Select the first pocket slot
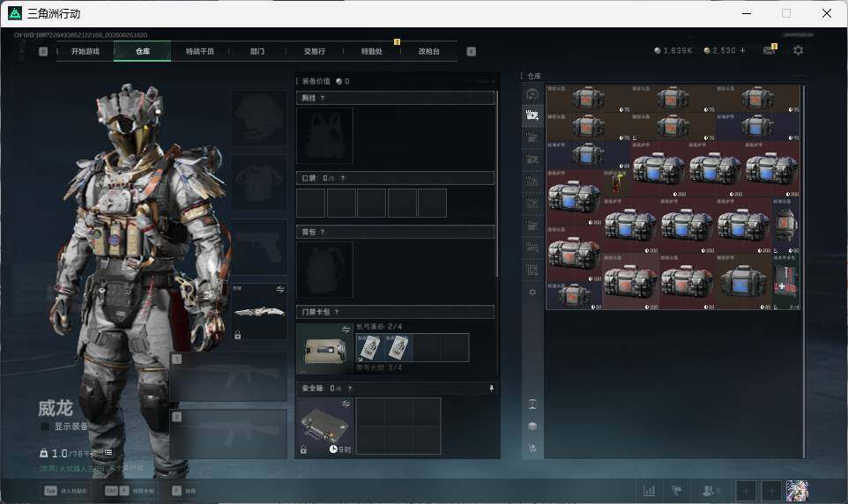Viewport: 848px width, 504px height. click(311, 203)
